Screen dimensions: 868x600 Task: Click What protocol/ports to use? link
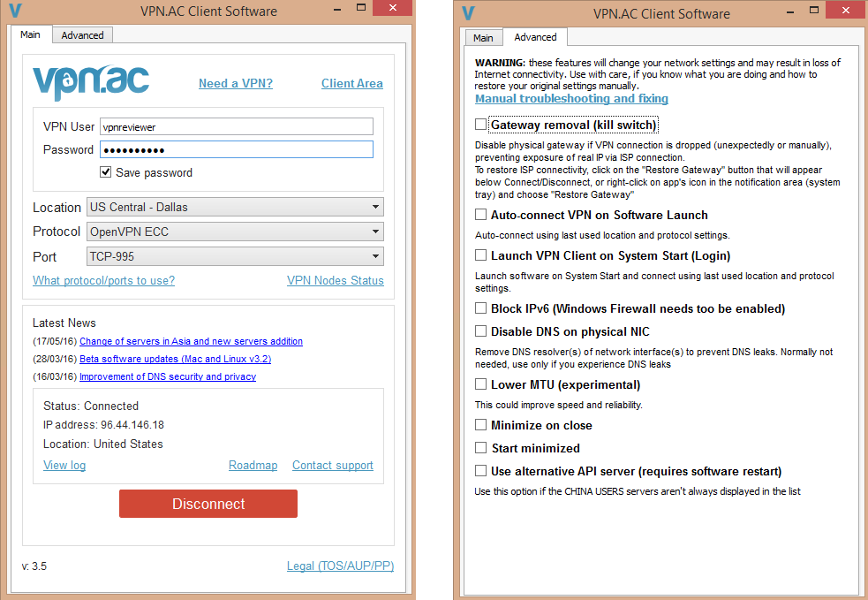(x=103, y=280)
